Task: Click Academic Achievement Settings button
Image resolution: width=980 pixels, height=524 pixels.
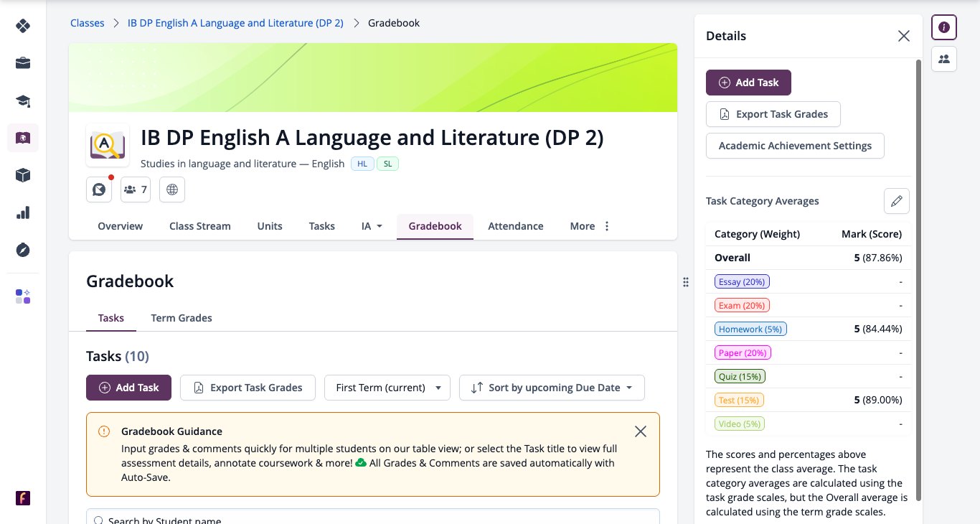Action: (x=795, y=146)
